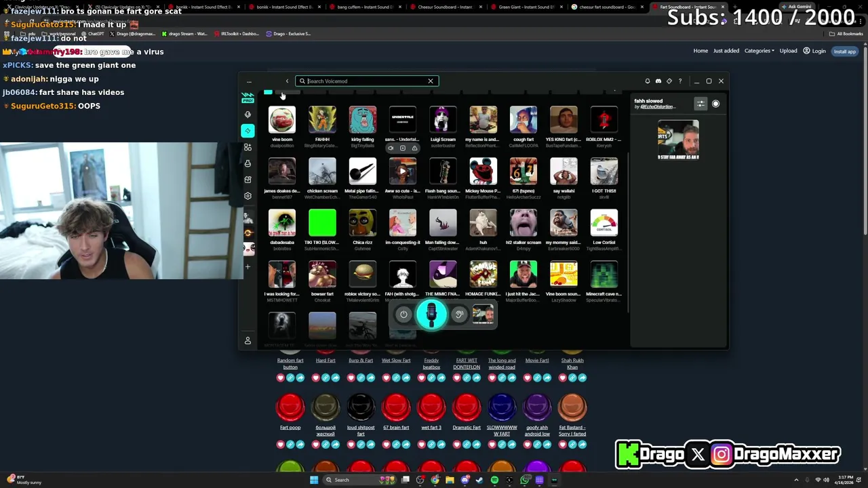Go back with Voicemod back arrow
This screenshot has width=868, height=488.
pyautogui.click(x=287, y=81)
